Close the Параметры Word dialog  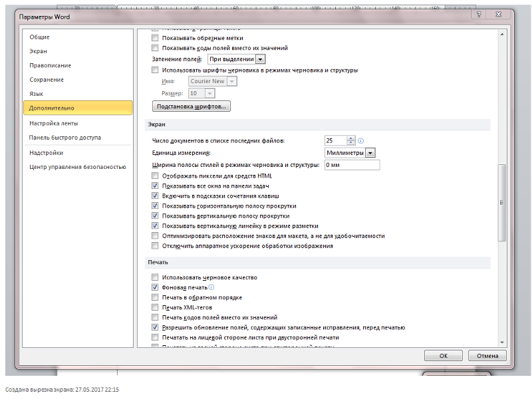click(x=498, y=14)
